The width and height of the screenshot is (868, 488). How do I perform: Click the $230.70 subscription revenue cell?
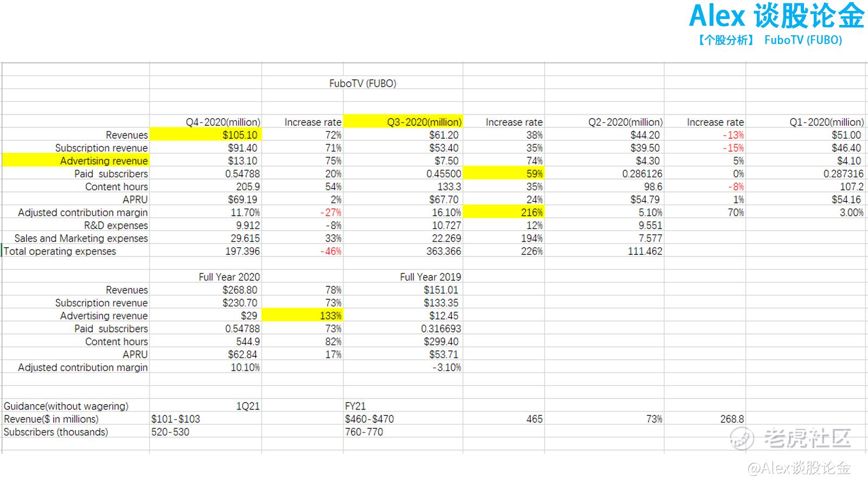pos(206,303)
